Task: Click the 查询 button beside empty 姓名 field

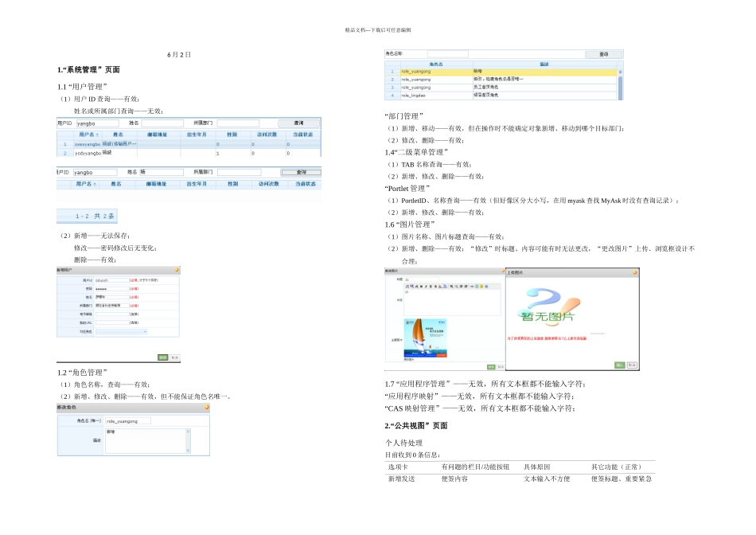Action: [299, 123]
